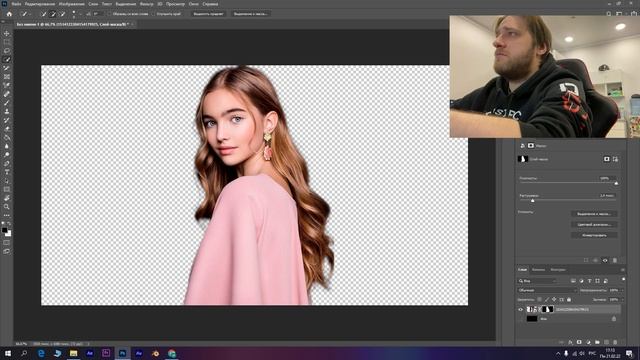Select the Hand tool
640x360 pixels.
point(7,198)
